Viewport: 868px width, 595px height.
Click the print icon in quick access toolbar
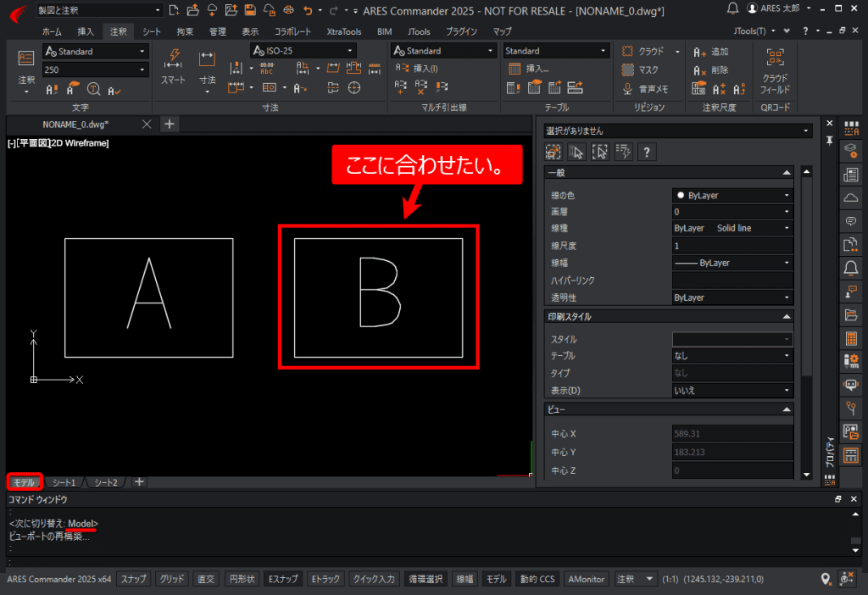coord(287,10)
